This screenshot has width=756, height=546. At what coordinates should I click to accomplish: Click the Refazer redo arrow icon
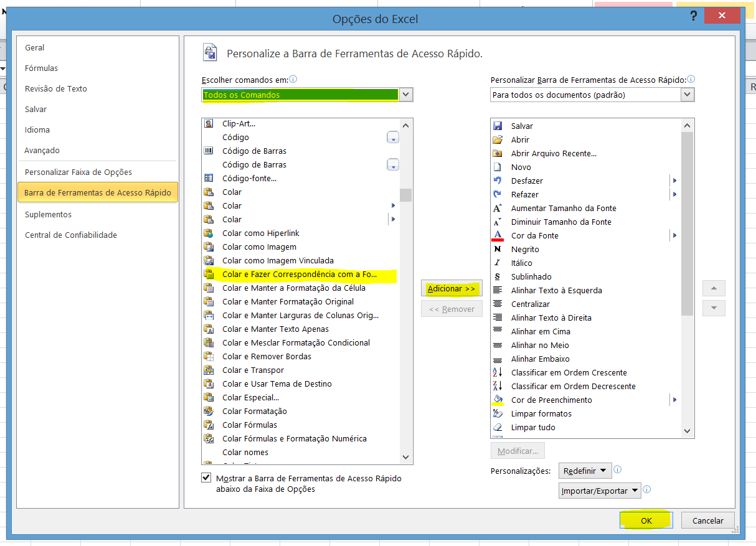[498, 194]
